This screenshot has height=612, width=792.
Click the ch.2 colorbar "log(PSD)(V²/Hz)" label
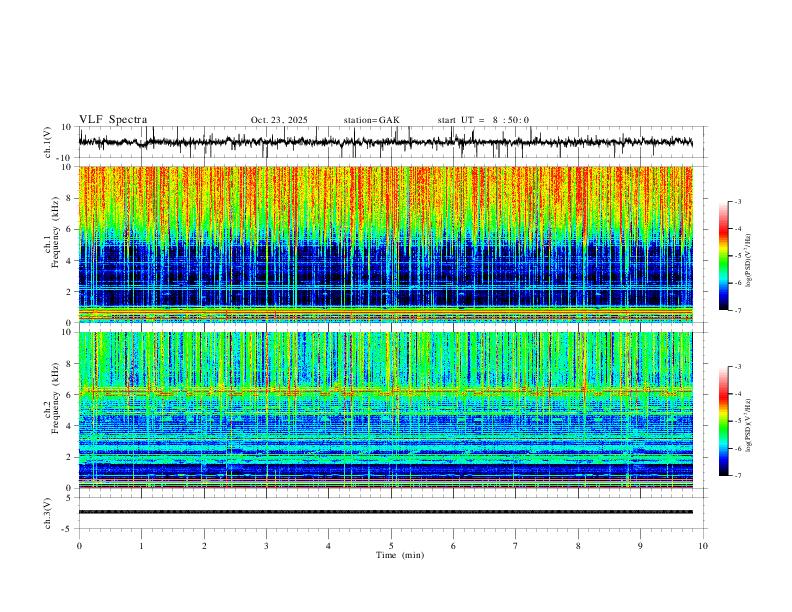[749, 426]
